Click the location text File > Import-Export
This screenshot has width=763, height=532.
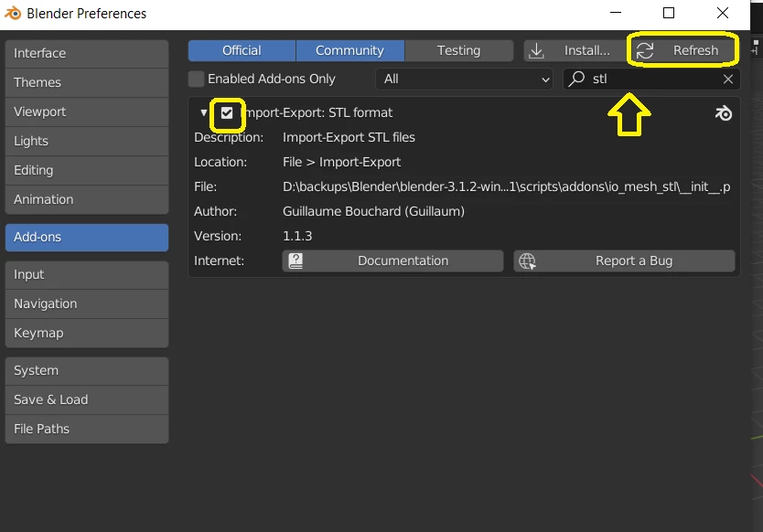click(341, 163)
